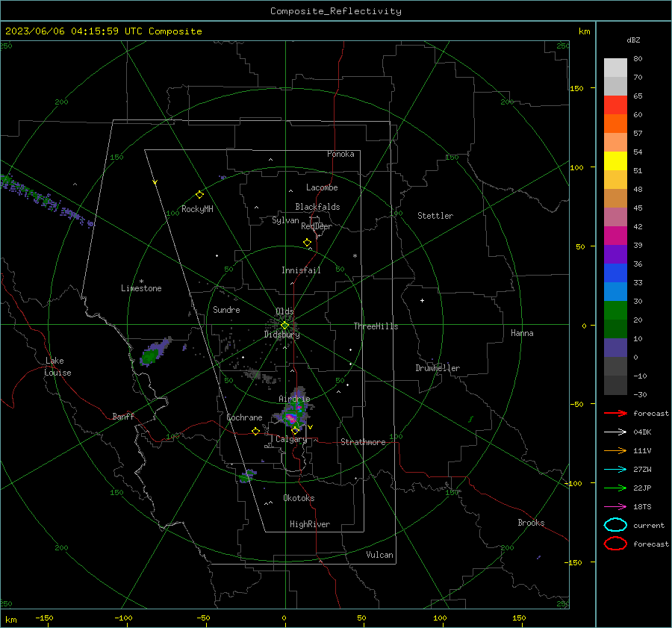Viewport: 672px width, 628px height.
Task: Click the RockyMH label
Action: click(197, 210)
